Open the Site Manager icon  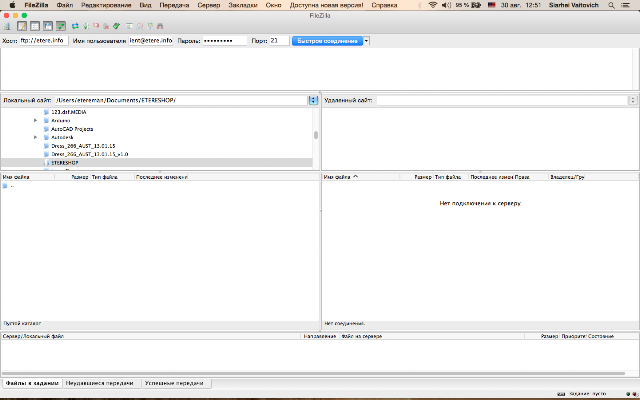7,26
